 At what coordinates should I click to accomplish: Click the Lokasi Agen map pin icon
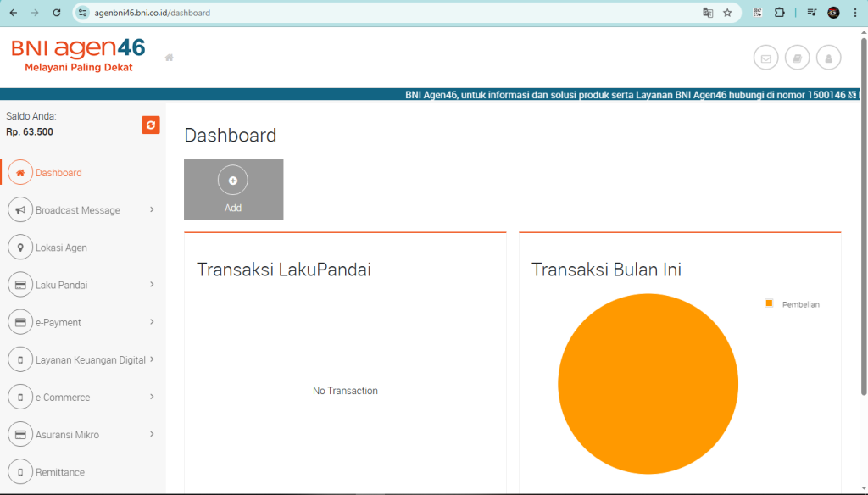click(x=20, y=247)
